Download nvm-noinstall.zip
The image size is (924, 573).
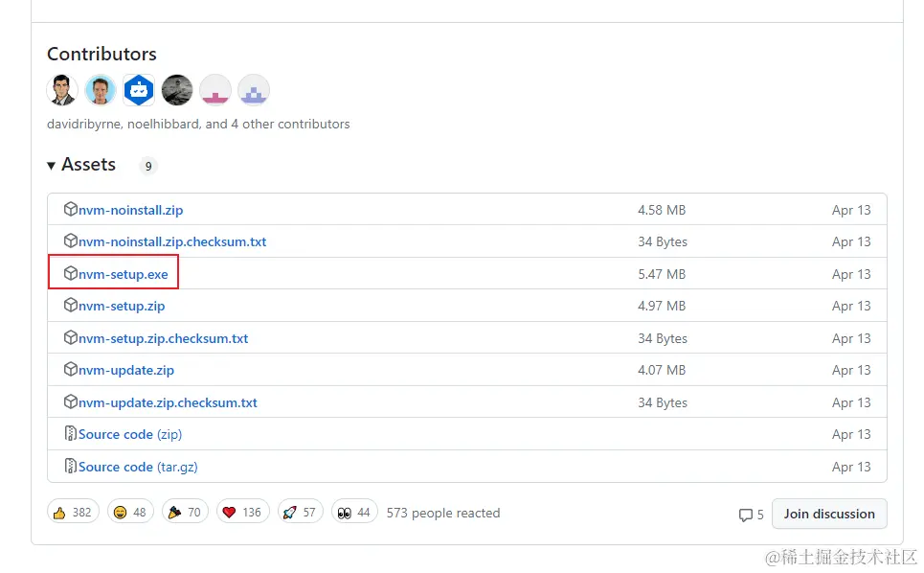pos(131,210)
